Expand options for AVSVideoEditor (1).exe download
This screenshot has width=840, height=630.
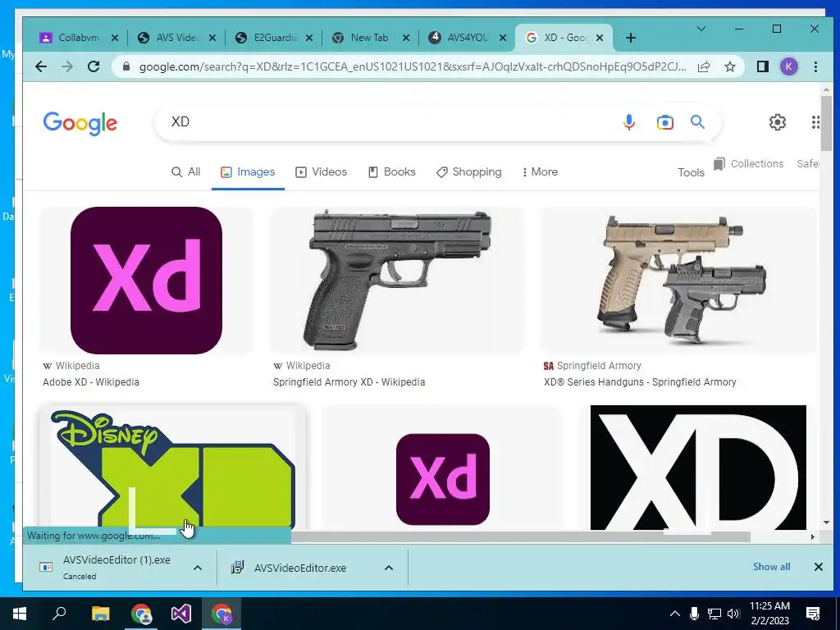(197, 568)
